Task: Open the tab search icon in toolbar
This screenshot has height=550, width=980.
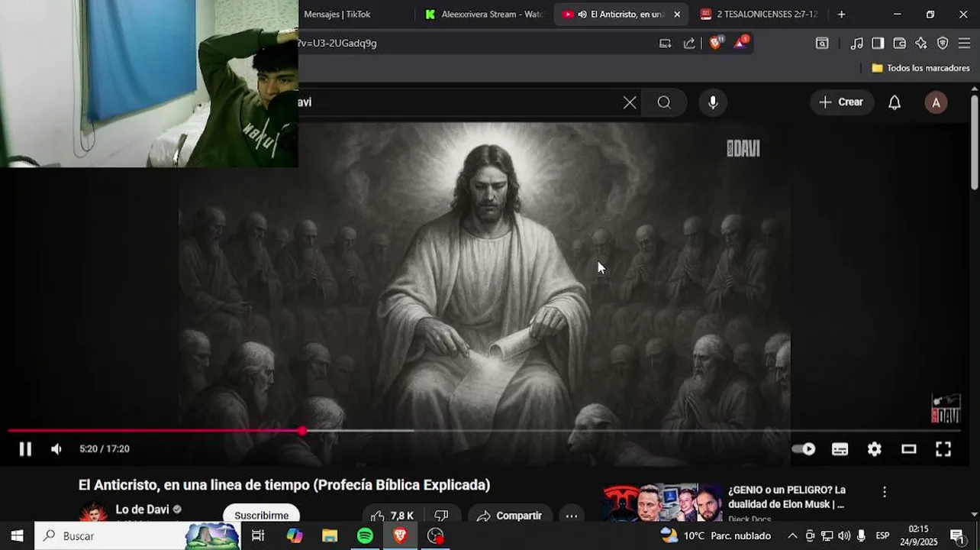Action: pyautogui.click(x=822, y=44)
